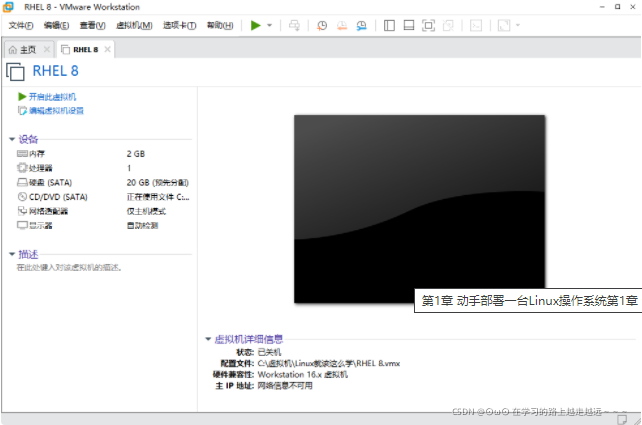
Task: Open the 虚拟机(M) menu
Action: 134,25
